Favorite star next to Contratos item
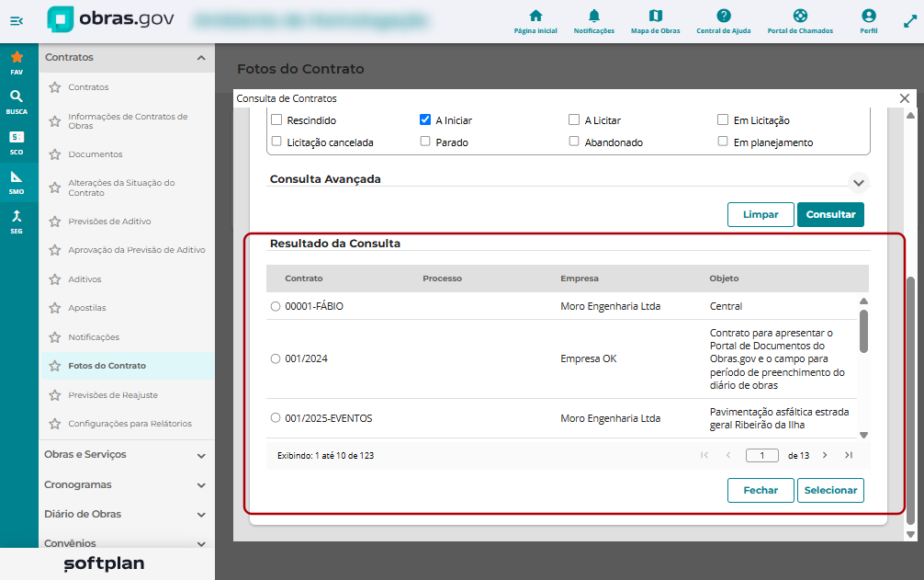 [55, 87]
